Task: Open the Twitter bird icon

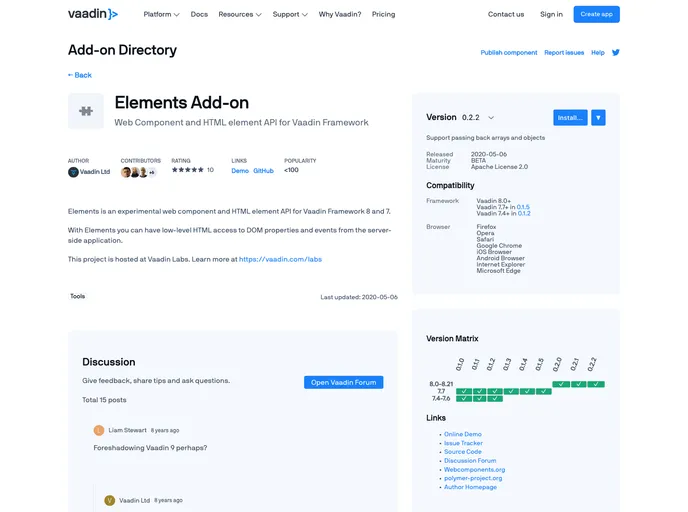Action: point(616,53)
